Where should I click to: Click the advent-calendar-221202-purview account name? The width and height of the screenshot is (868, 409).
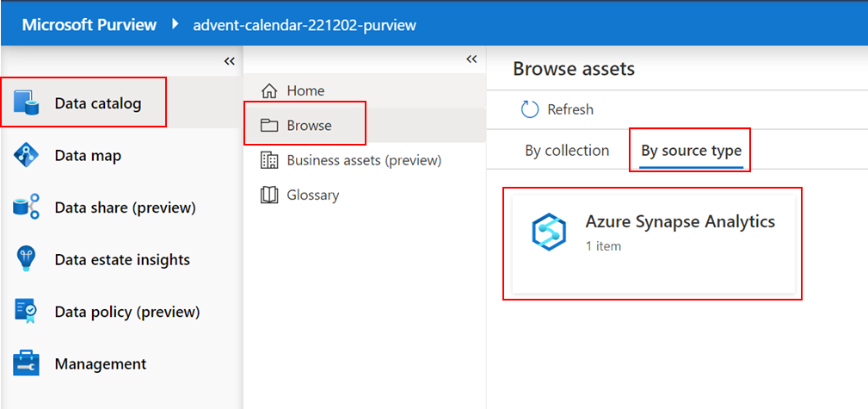(305, 25)
